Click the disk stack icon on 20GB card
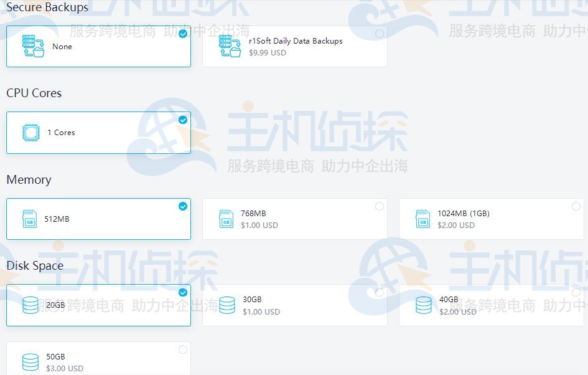Viewport: 588px width, 375px height. click(x=30, y=305)
